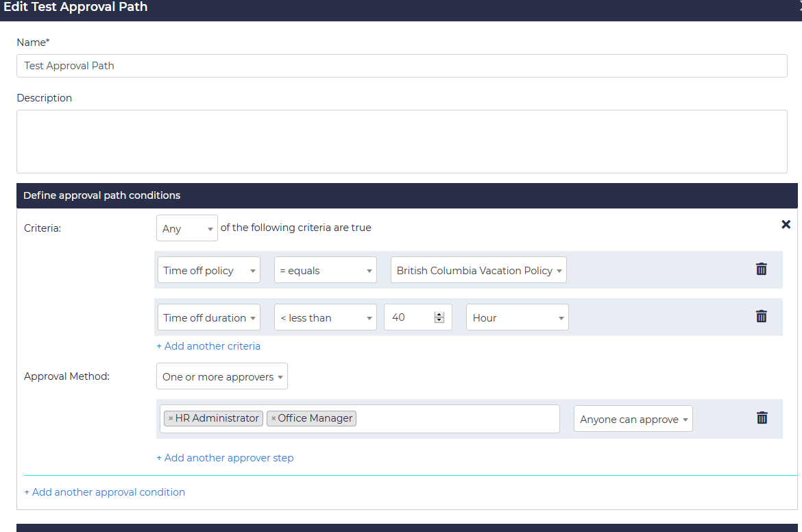Open the British Columbia Vacation Policy selector
This screenshot has height=532, width=802.
click(478, 269)
